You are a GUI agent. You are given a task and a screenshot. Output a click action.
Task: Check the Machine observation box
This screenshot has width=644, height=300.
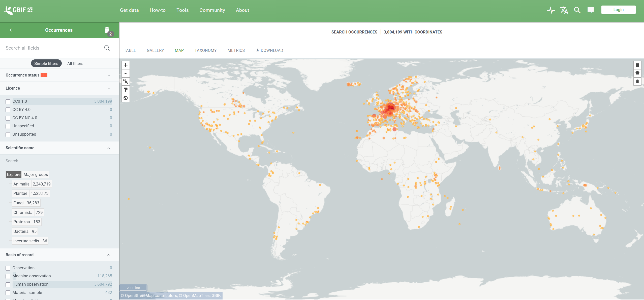pyautogui.click(x=8, y=276)
